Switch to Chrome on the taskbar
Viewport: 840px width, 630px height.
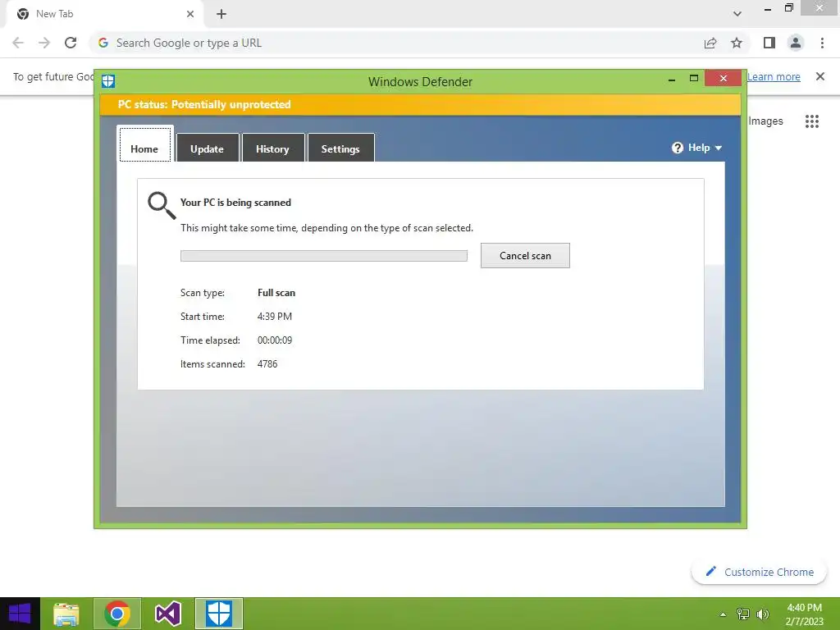coord(117,614)
